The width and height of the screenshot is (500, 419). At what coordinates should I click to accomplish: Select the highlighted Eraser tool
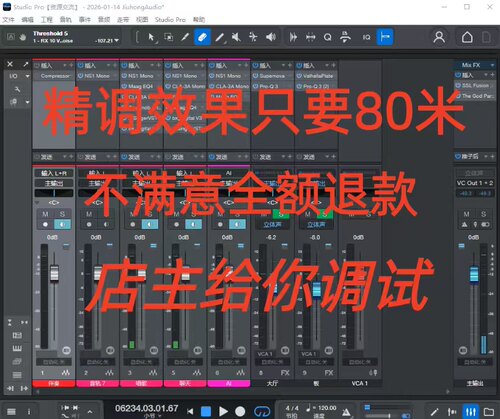(x=202, y=37)
